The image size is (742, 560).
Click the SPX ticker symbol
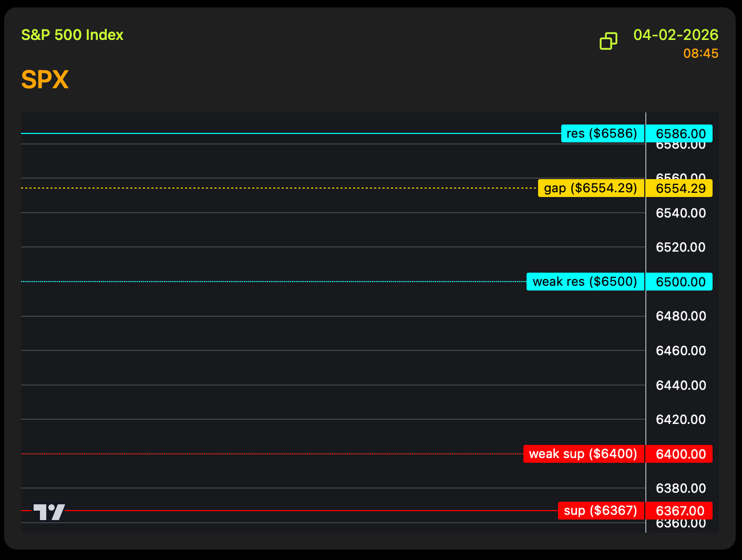(45, 80)
